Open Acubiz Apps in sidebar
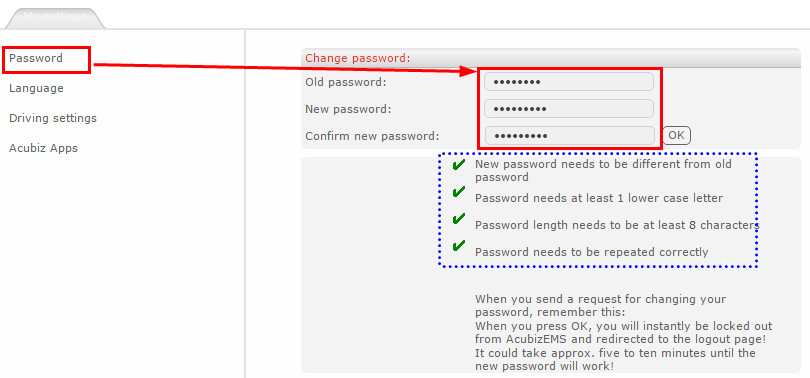This screenshot has height=378, width=810. coord(43,148)
